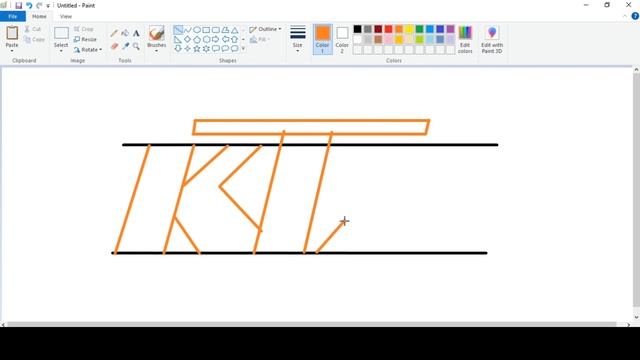Image resolution: width=640 pixels, height=360 pixels.
Task: Choose the Five-point star shape
Action: [x=197, y=49]
